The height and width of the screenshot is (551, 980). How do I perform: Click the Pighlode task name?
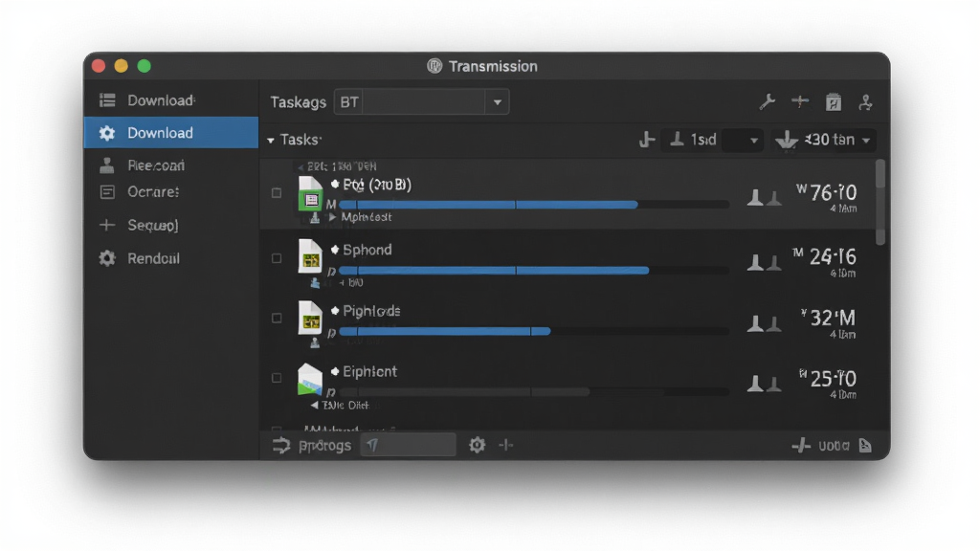pyautogui.click(x=372, y=311)
